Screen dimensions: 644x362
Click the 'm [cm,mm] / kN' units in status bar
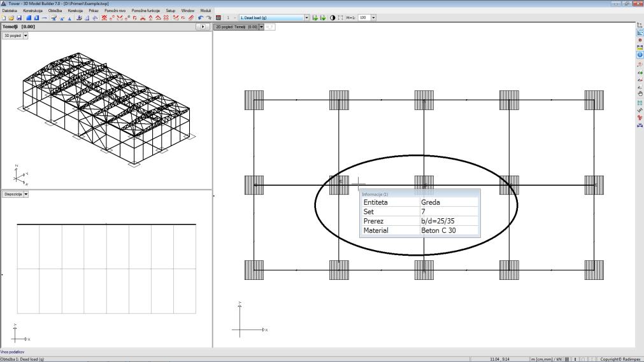coord(546,359)
